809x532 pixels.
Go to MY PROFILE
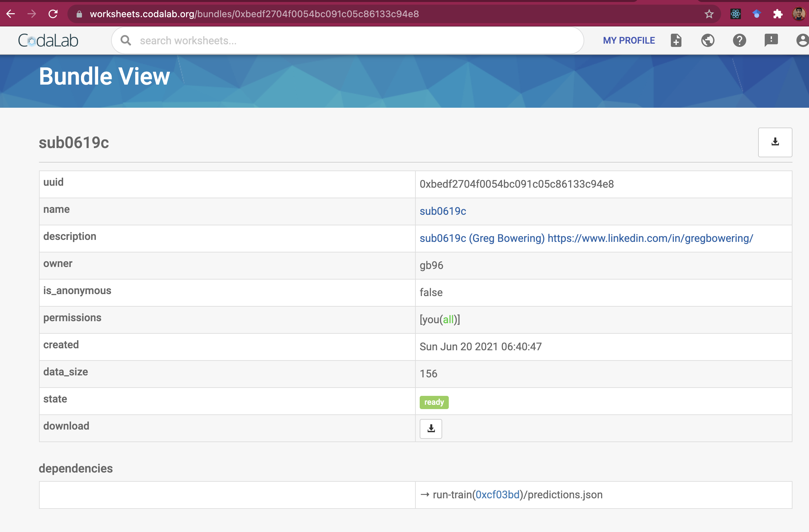click(x=629, y=40)
